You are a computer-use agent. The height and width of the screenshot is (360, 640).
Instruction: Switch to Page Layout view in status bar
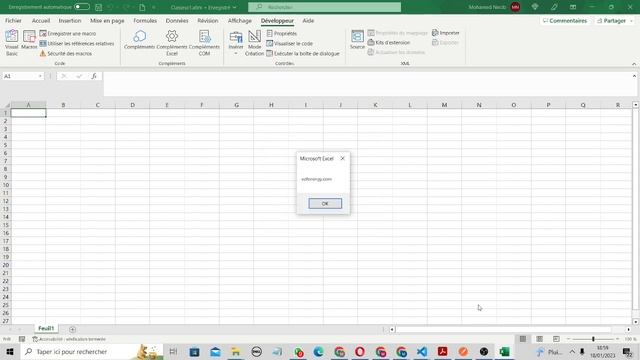tap(539, 339)
